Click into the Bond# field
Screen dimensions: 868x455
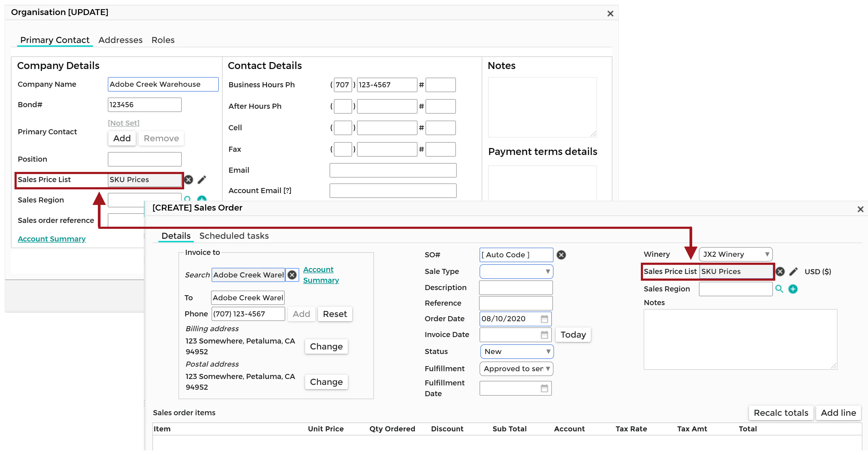pos(145,105)
